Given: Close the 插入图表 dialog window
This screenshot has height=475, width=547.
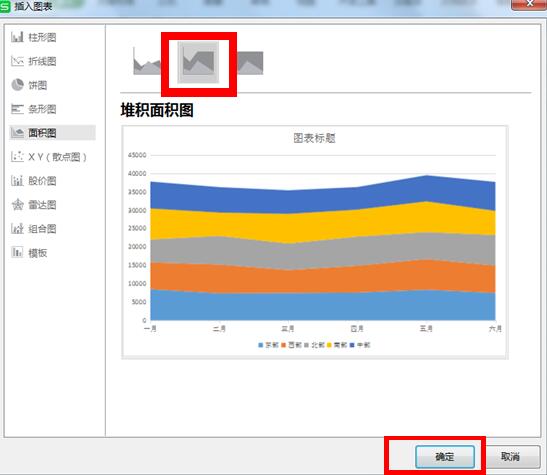Looking at the screenshot, I should (529, 4).
